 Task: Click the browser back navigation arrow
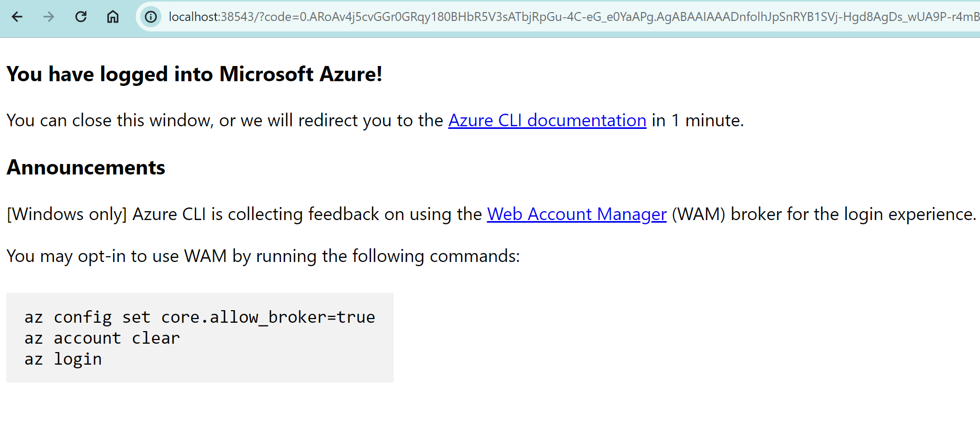[x=16, y=17]
